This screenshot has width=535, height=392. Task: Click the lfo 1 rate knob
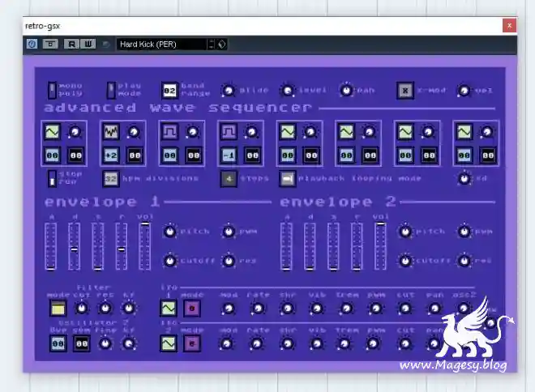click(258, 309)
